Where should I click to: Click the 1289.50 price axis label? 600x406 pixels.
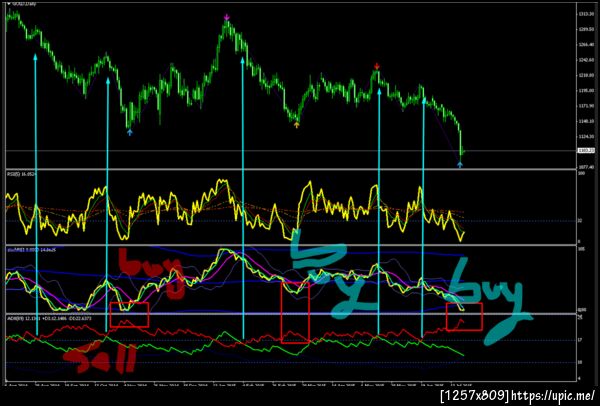(x=585, y=29)
